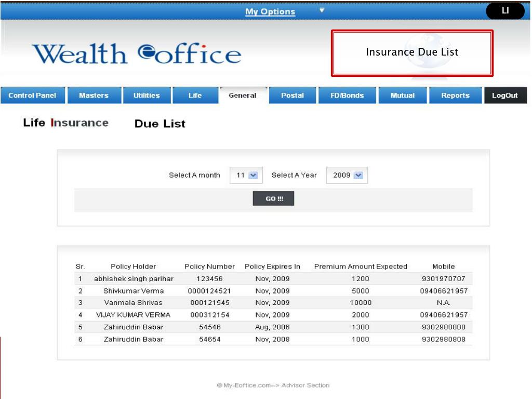Image resolution: width=532 pixels, height=399 pixels.
Task: Open the Mutual tab
Action: (x=403, y=96)
